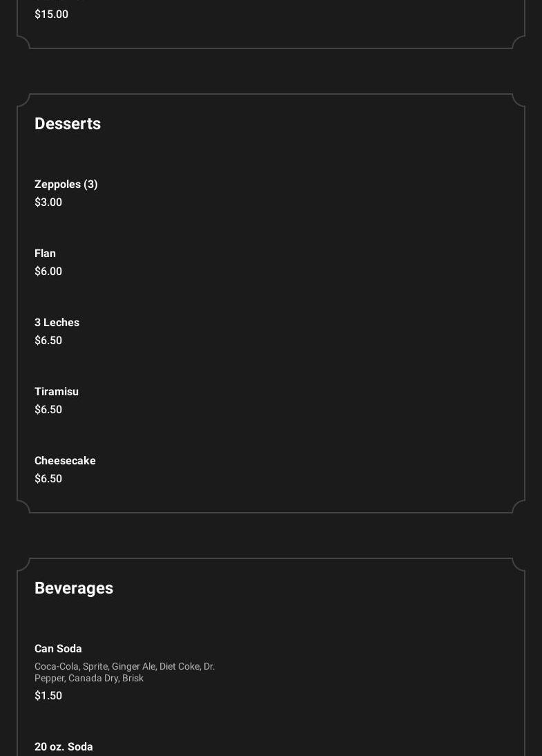Viewport: 542px width, 756px height.
Task: Click the $3.00 price under Zeppoles
Action: point(48,202)
